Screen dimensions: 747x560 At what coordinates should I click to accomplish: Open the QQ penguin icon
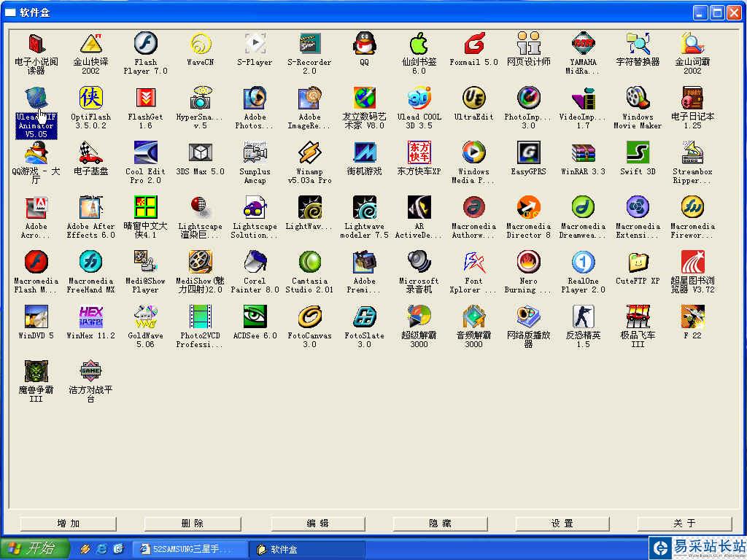point(365,44)
